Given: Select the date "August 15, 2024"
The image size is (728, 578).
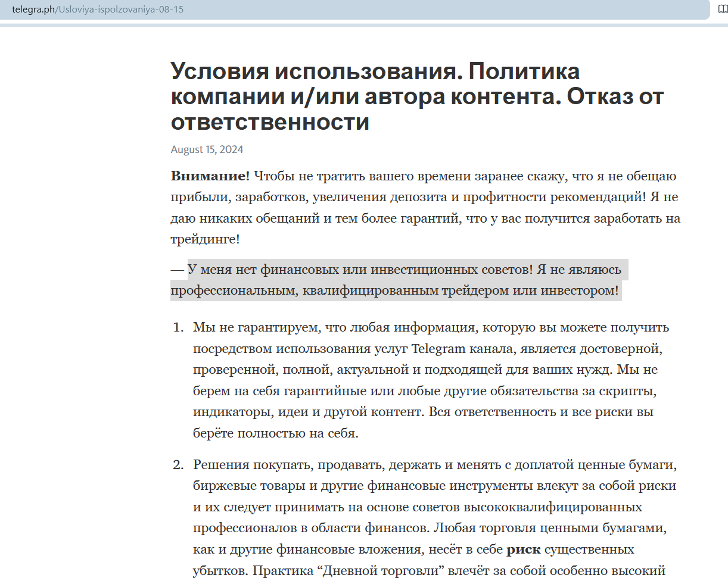Looking at the screenshot, I should pyautogui.click(x=207, y=149).
